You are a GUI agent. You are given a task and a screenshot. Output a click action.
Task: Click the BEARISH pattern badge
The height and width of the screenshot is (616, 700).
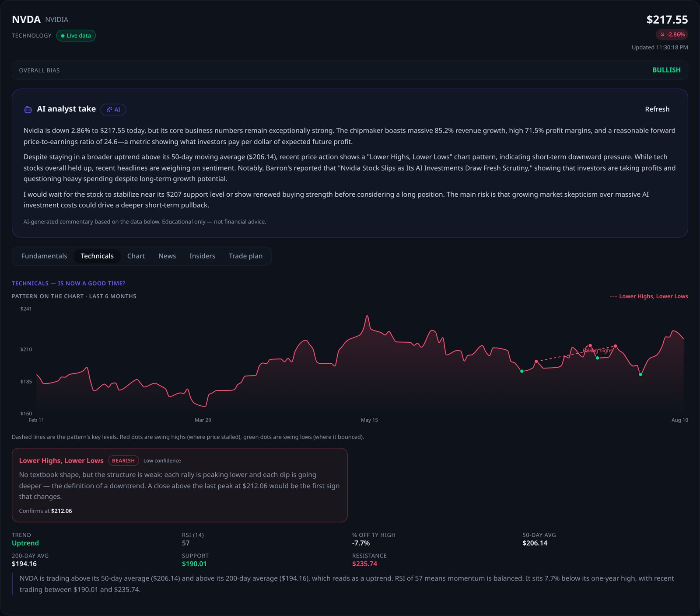123,461
